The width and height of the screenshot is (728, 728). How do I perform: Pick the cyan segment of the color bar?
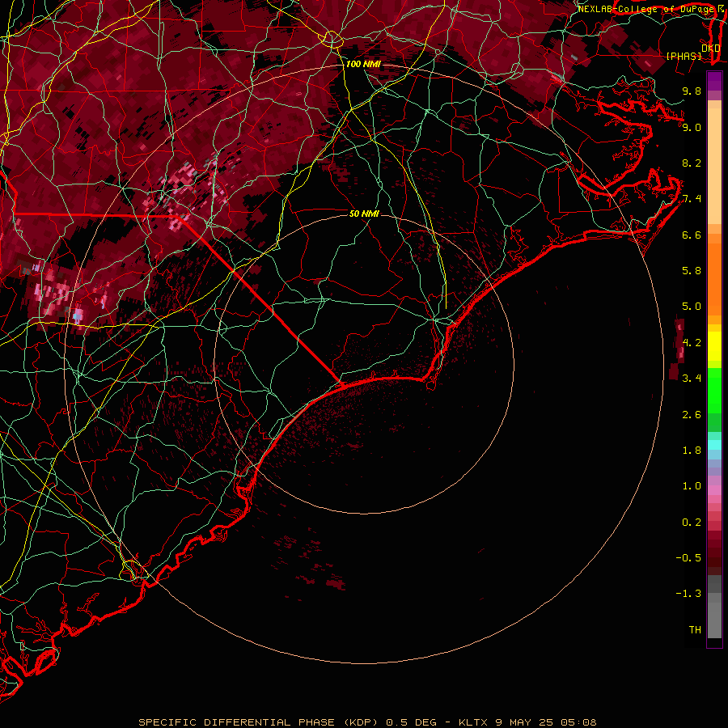pos(714,445)
